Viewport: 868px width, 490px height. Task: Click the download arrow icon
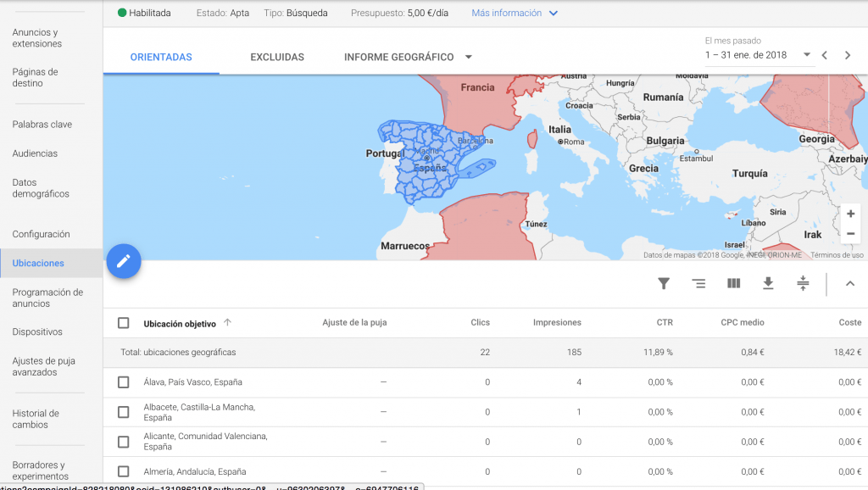pos(768,283)
